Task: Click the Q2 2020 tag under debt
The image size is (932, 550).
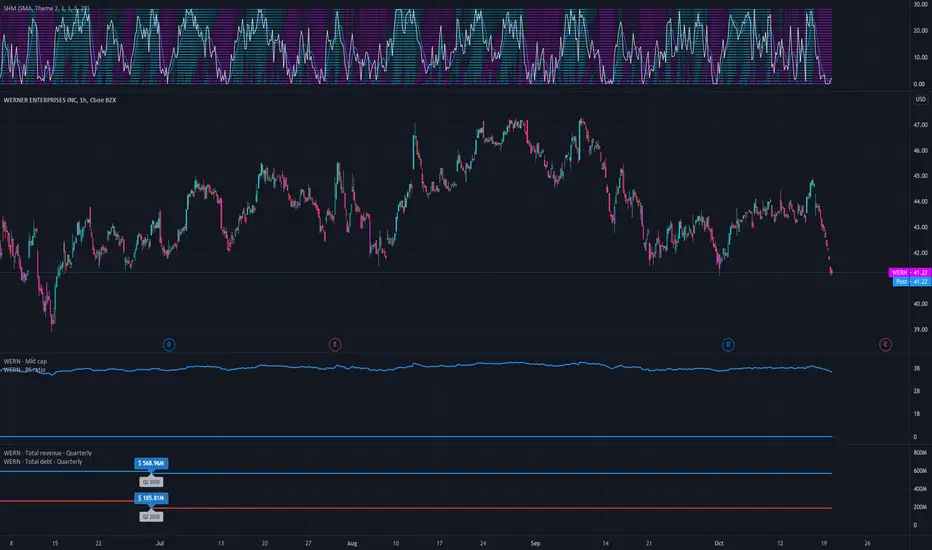Action: pos(150,517)
